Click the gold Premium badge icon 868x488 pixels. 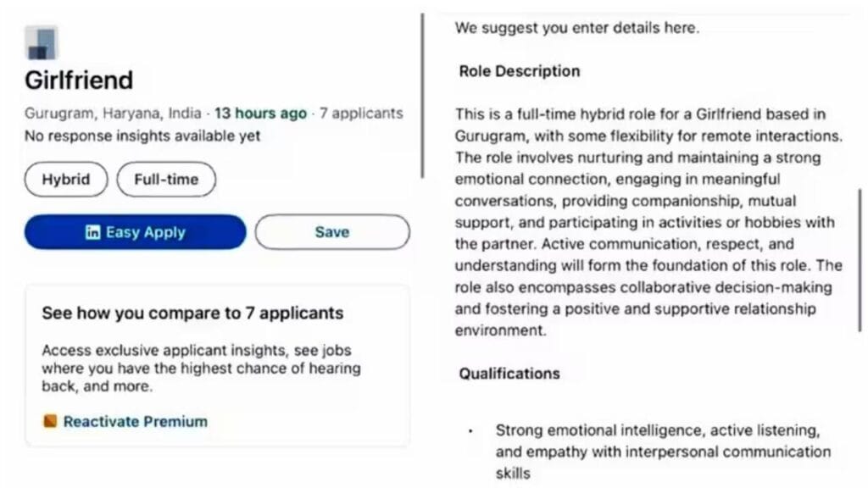tap(53, 421)
